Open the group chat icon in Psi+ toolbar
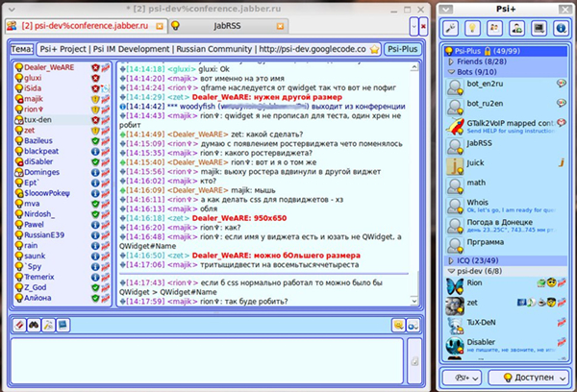Viewport: 577px width, 392px height. [494, 28]
